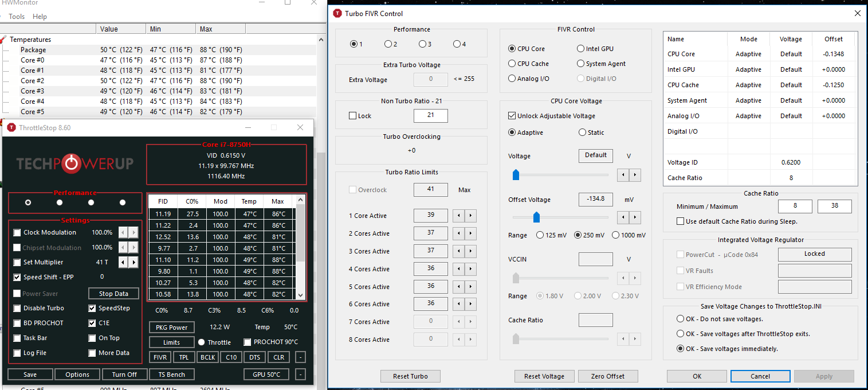The image size is (868, 390).
Task: Click Turn Off in ThrottleStop
Action: point(124,375)
